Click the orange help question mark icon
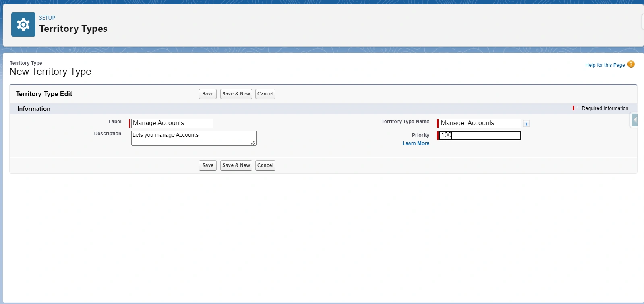This screenshot has height=304, width=644. click(631, 64)
